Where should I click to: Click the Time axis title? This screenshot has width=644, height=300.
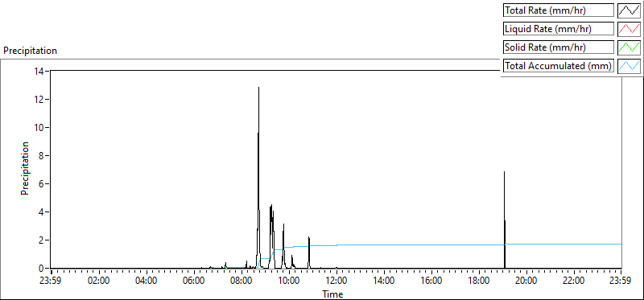coord(332,294)
